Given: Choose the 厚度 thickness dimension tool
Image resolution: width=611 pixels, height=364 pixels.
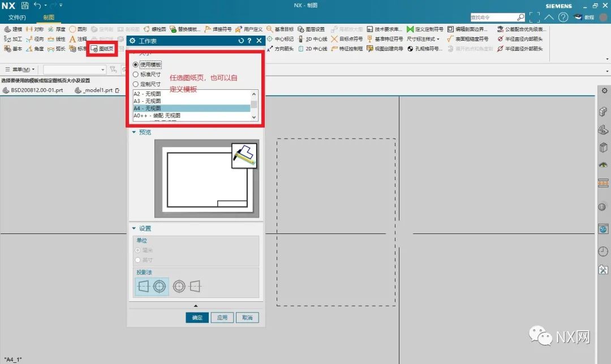Looking at the screenshot, I should (57, 29).
